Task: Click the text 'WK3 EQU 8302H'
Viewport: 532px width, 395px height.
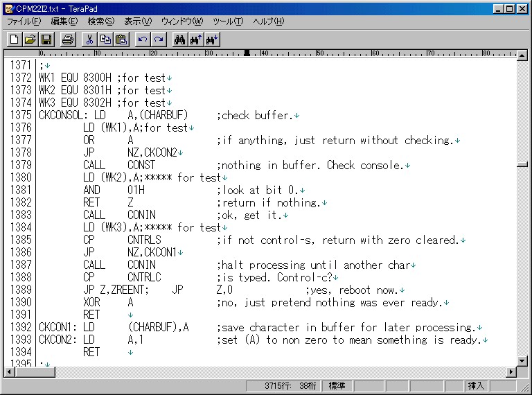Action: 75,103
